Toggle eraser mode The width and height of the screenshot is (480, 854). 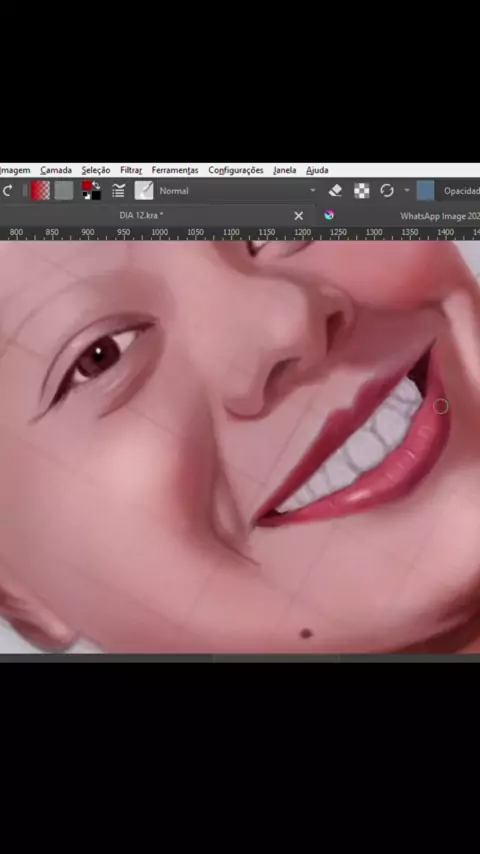(336, 191)
